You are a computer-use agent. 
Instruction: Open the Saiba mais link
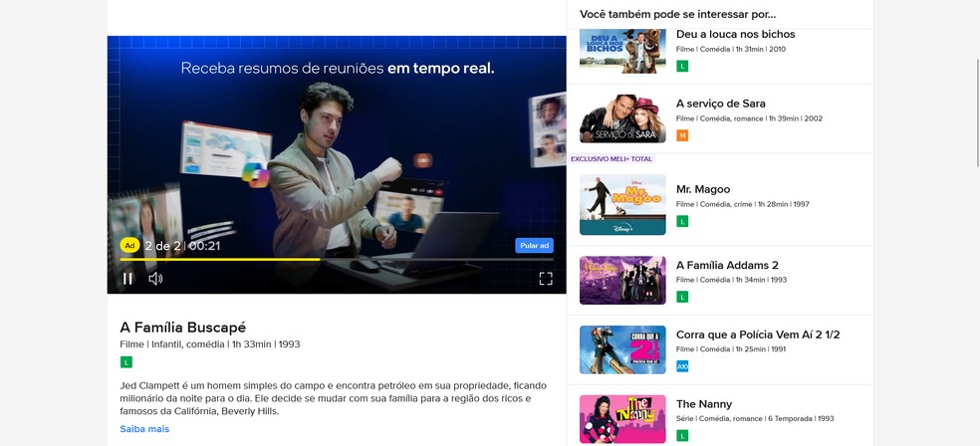(144, 429)
